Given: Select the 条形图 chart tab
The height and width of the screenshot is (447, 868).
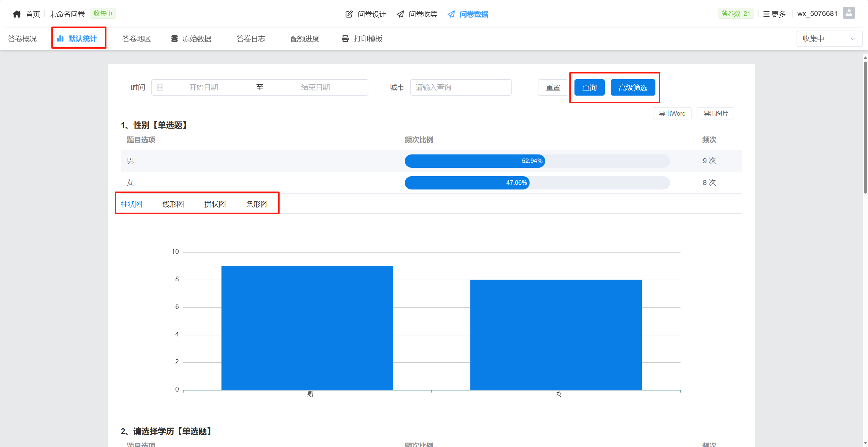Looking at the screenshot, I should point(257,204).
